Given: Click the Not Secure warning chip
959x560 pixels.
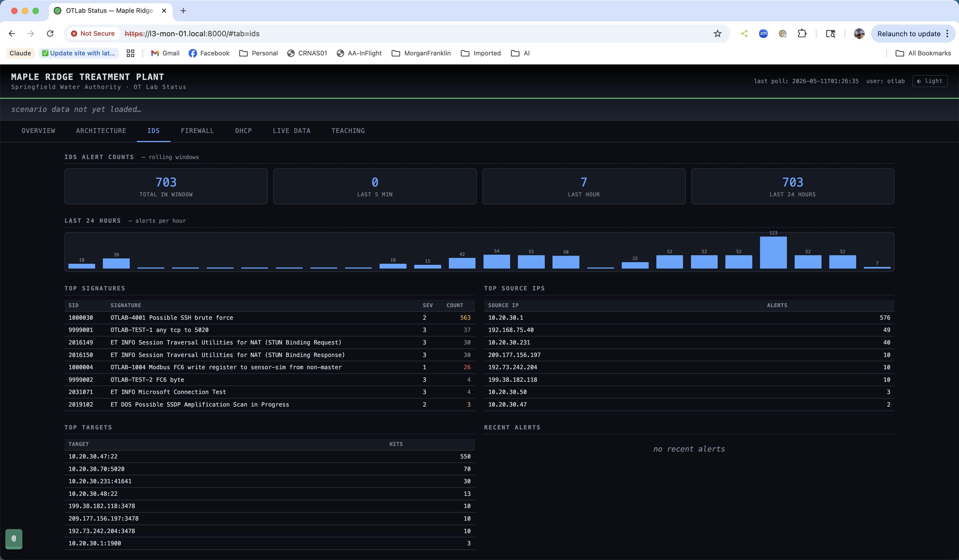Looking at the screenshot, I should [x=93, y=34].
